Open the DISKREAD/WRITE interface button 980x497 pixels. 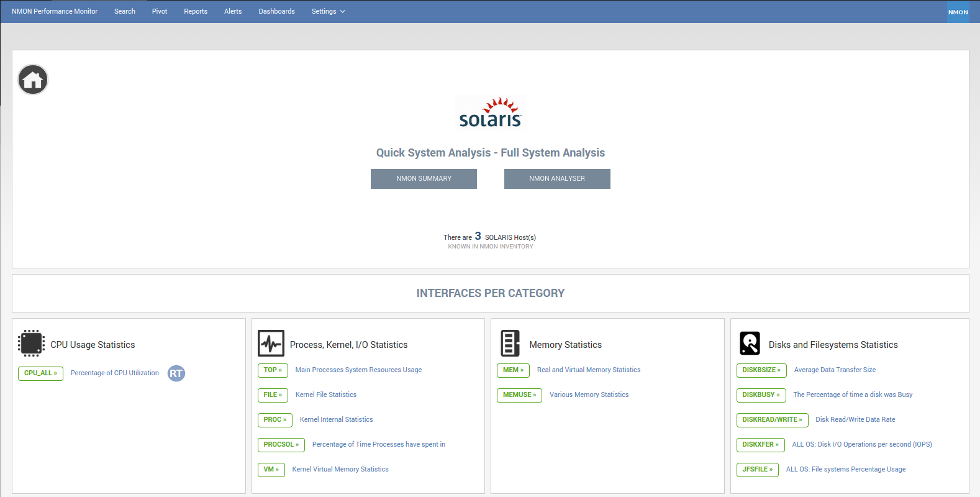[773, 420]
